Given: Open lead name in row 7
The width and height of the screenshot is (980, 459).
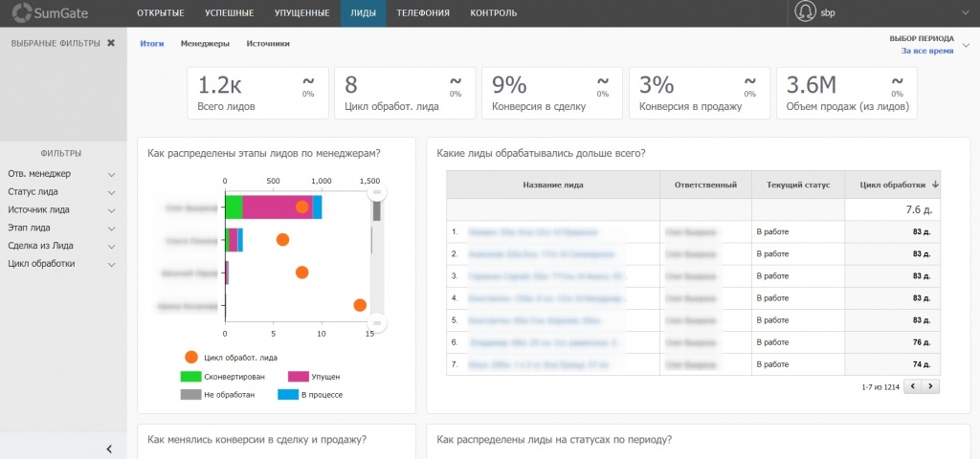Looking at the screenshot, I should click(538, 364).
